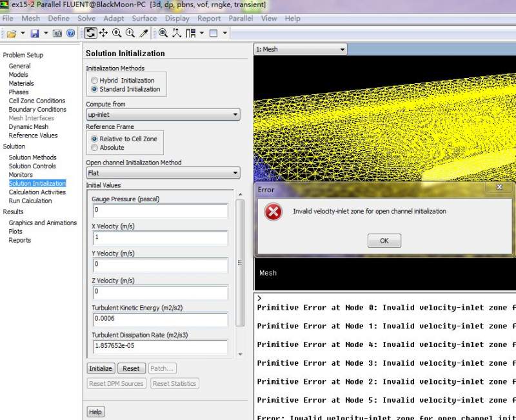The image size is (516, 420).
Task: Select Phases in the navigation tree
Action: click(x=19, y=92)
